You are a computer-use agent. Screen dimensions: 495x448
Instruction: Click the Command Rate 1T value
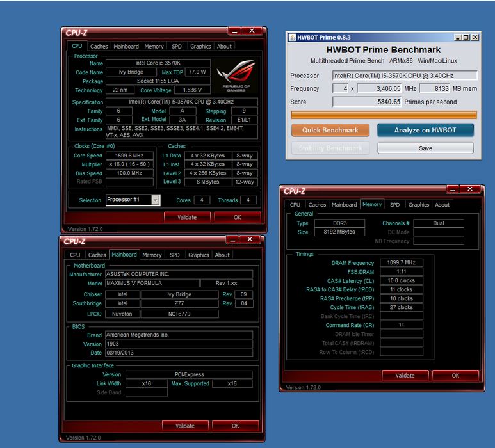(x=402, y=324)
